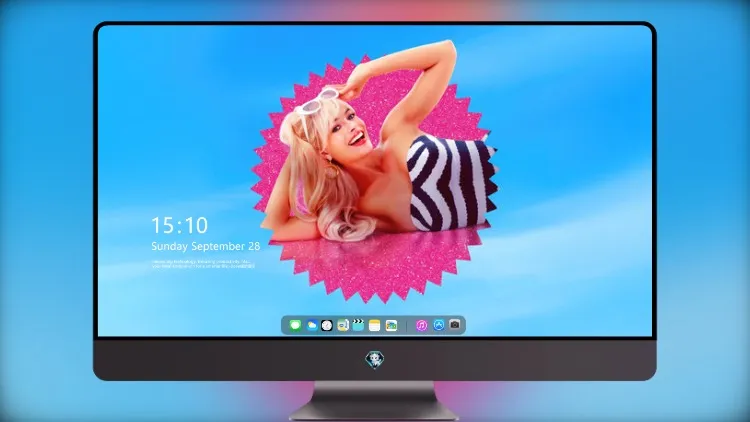Open the blue App Store icon

pyautogui.click(x=439, y=325)
